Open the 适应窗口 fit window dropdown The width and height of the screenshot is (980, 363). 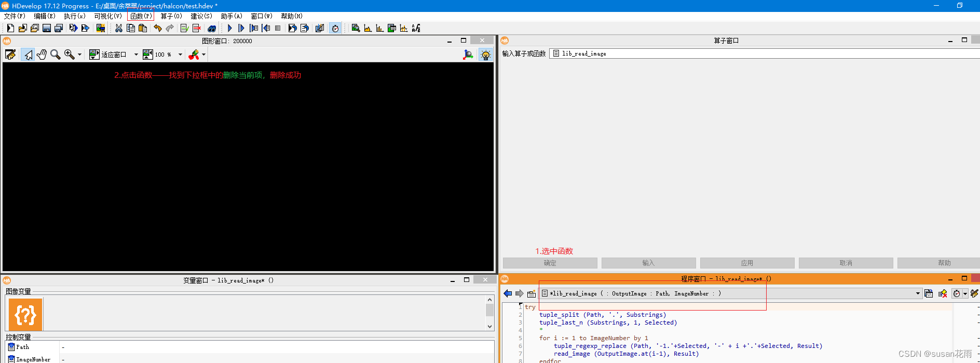tap(136, 55)
